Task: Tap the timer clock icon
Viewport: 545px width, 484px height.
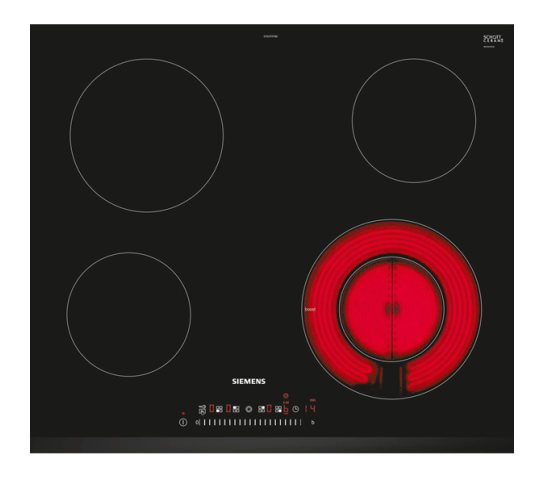Action: [x=295, y=409]
